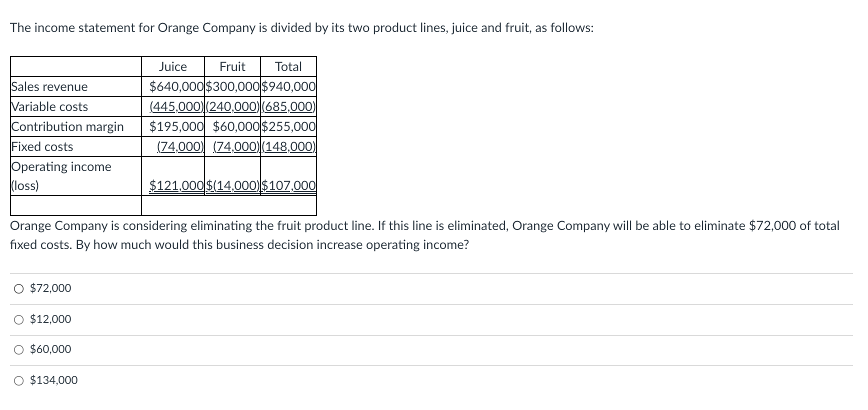Select the $72,000 radio button
868x410 pixels.
(18, 288)
